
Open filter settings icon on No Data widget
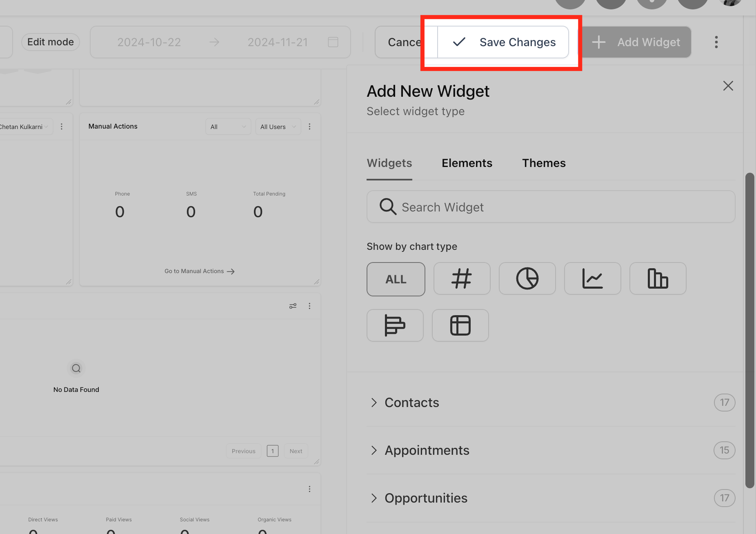click(x=293, y=306)
